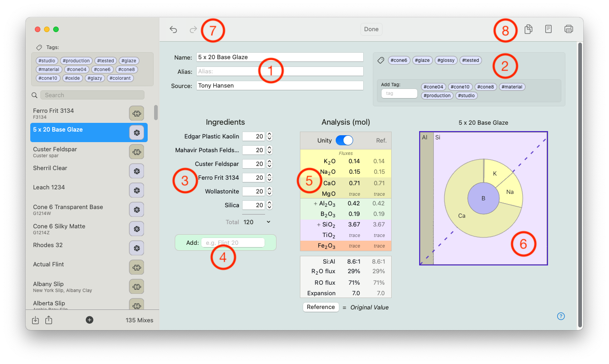Image resolution: width=609 pixels, height=364 pixels.
Task: Click the #glossy tag on mix
Action: click(446, 60)
